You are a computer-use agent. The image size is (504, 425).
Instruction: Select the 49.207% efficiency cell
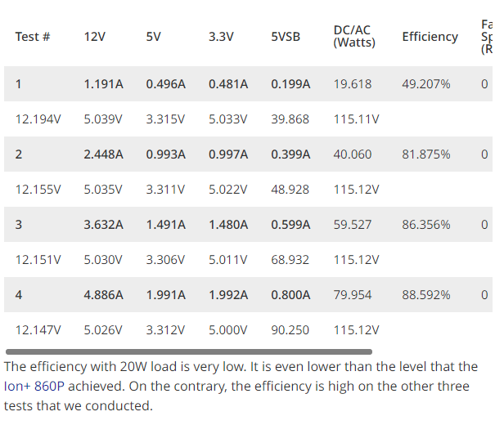pos(425,84)
